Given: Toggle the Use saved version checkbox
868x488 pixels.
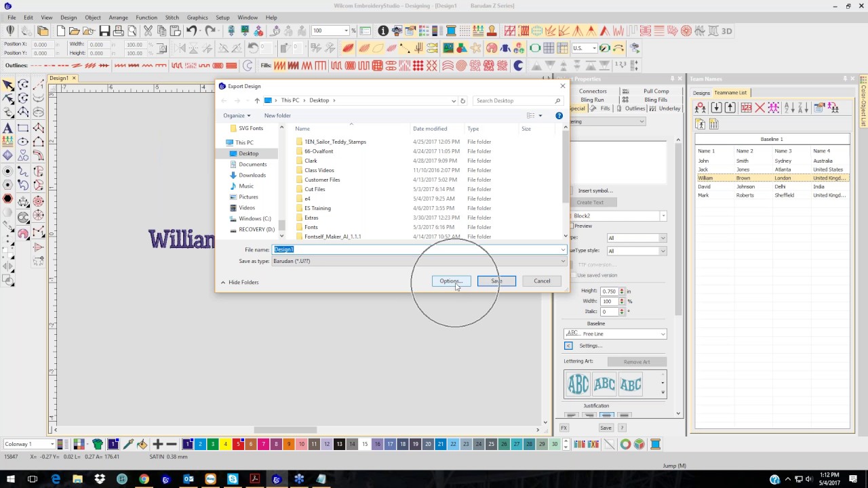Looking at the screenshot, I should tap(573, 275).
